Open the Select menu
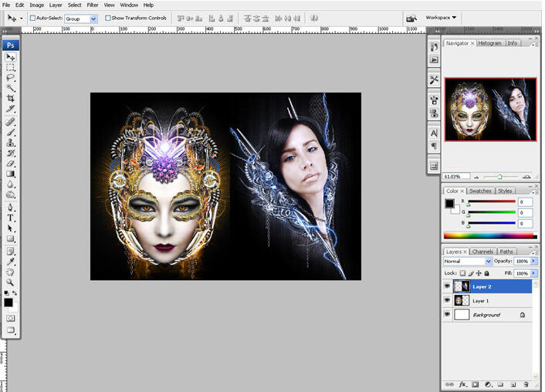Viewport: 545px width, 392px height. pos(74,5)
